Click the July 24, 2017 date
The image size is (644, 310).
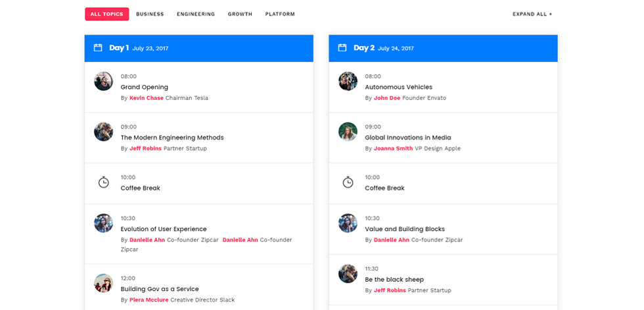click(396, 49)
